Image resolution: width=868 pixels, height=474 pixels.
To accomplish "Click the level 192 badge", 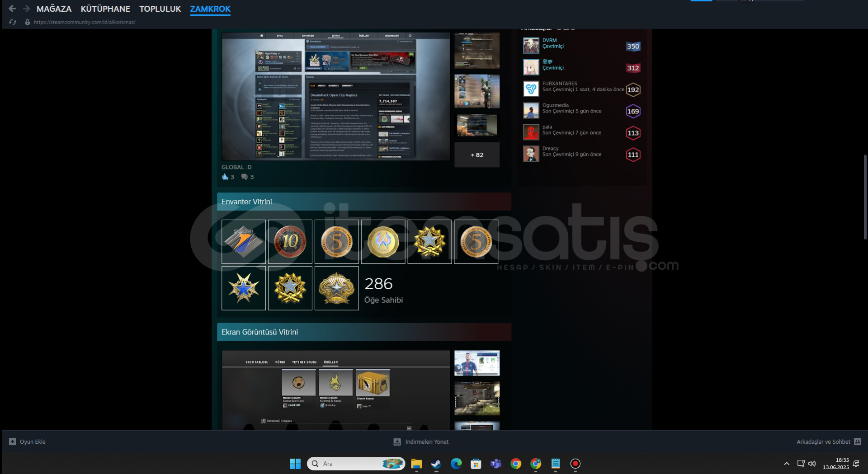I will [x=633, y=89].
